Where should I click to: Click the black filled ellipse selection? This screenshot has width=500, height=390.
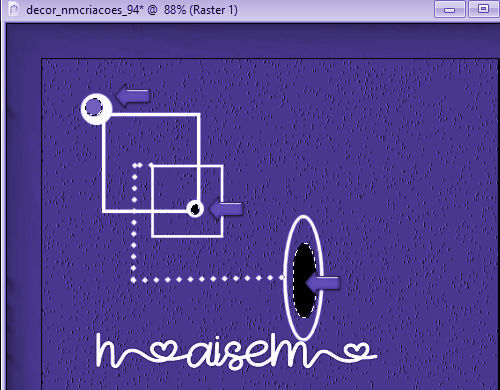coord(304,280)
